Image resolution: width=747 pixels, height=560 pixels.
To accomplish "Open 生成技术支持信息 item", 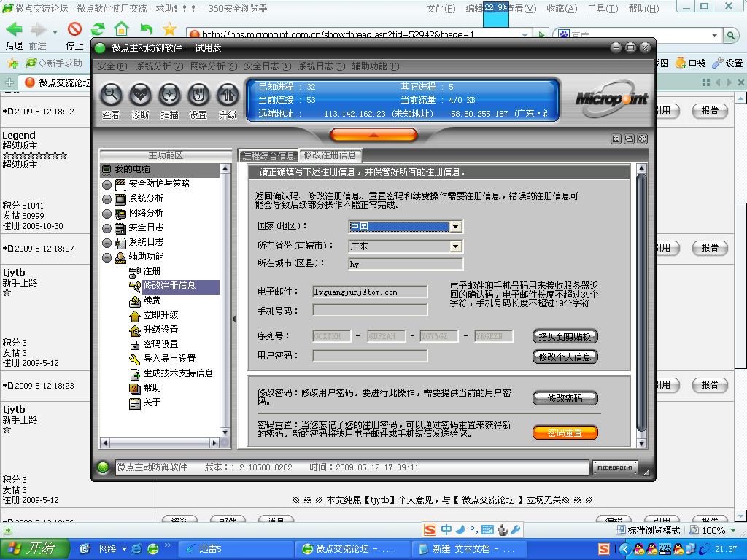I will click(x=178, y=373).
